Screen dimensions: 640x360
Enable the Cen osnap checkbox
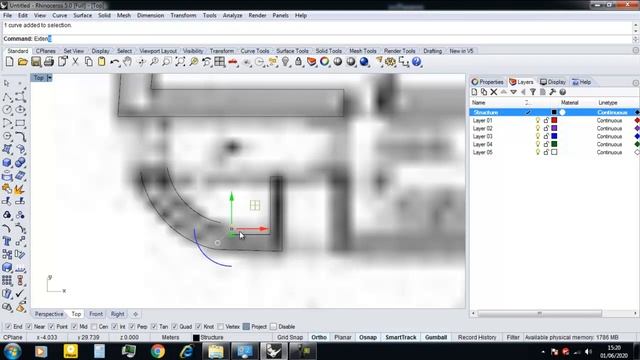click(94, 327)
